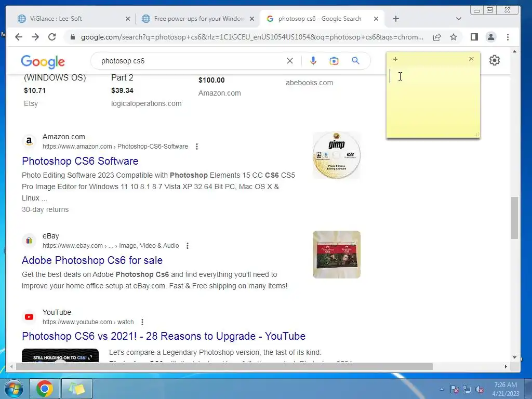Image resolution: width=532 pixels, height=399 pixels.
Task: Open the Chrome side panel icon
Action: tap(474, 37)
